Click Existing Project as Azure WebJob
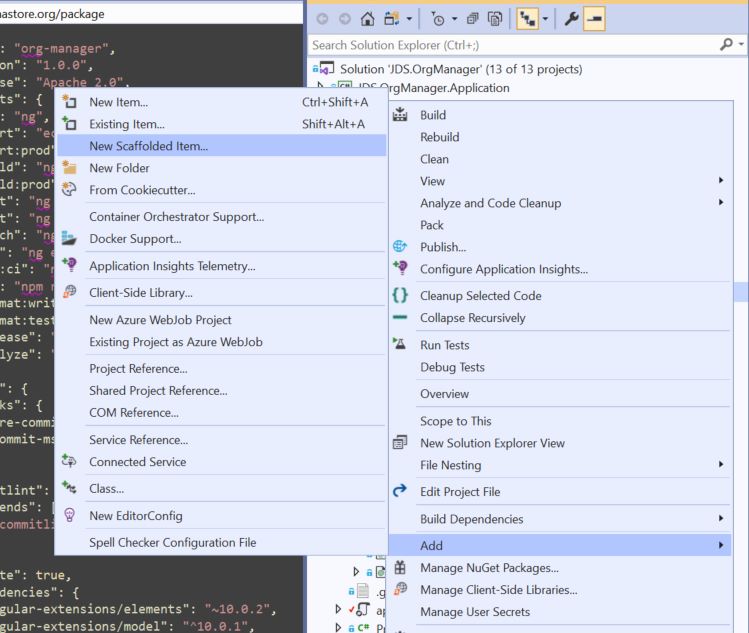This screenshot has height=633, width=749. (x=222, y=342)
